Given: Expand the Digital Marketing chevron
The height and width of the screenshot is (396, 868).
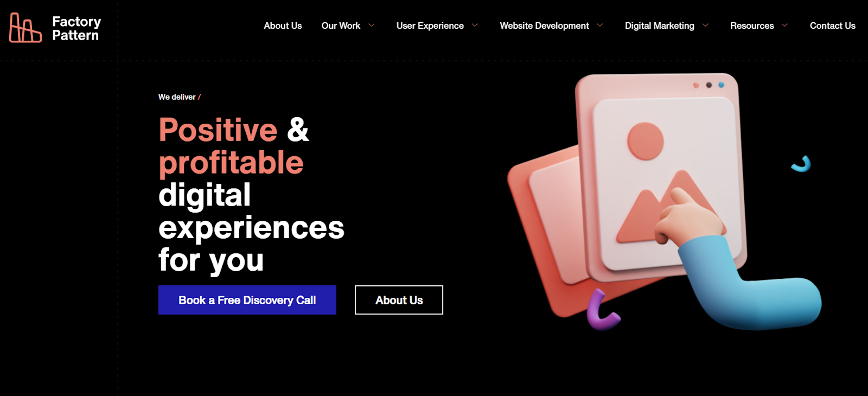Looking at the screenshot, I should (x=705, y=25).
